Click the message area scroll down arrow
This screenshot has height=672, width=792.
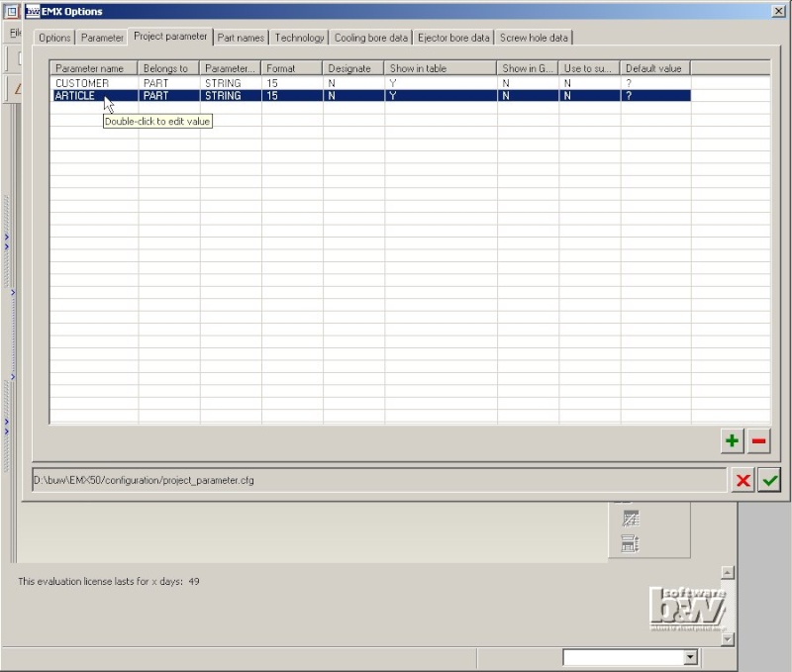pos(728,639)
